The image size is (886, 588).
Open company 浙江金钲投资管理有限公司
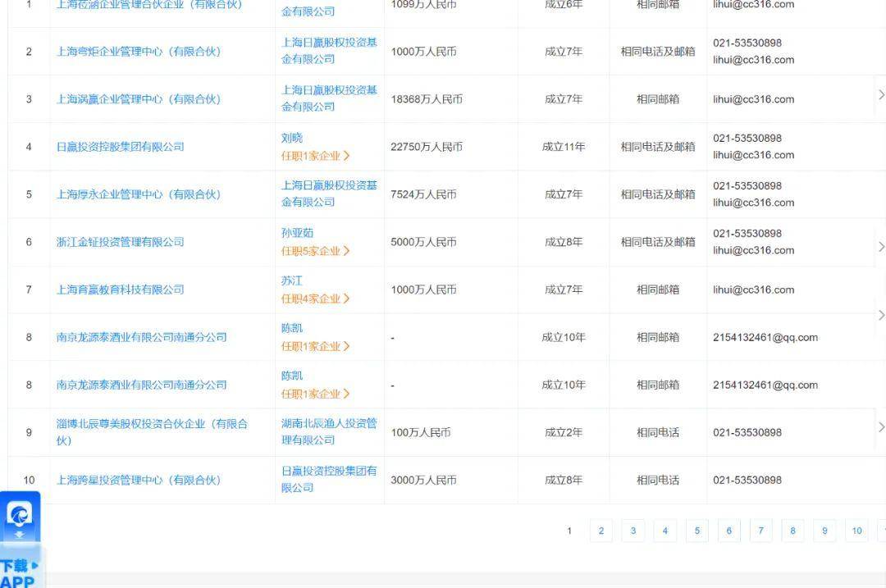tap(121, 242)
